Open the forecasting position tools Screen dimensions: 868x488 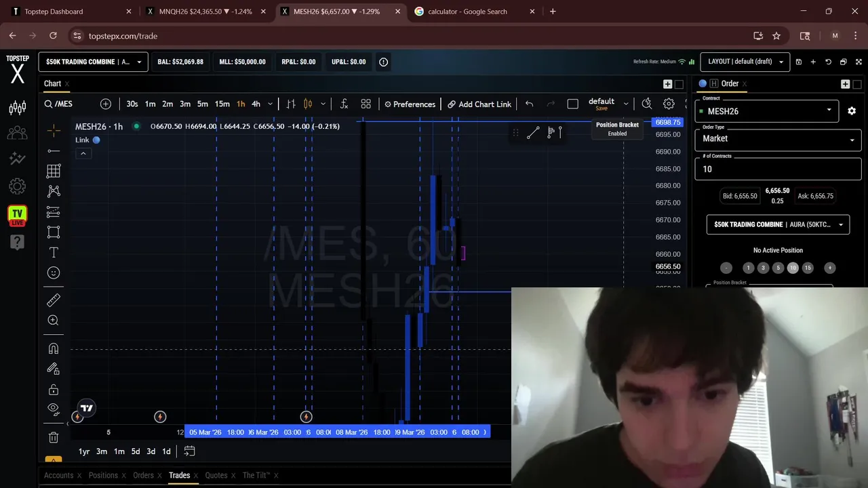point(54,211)
